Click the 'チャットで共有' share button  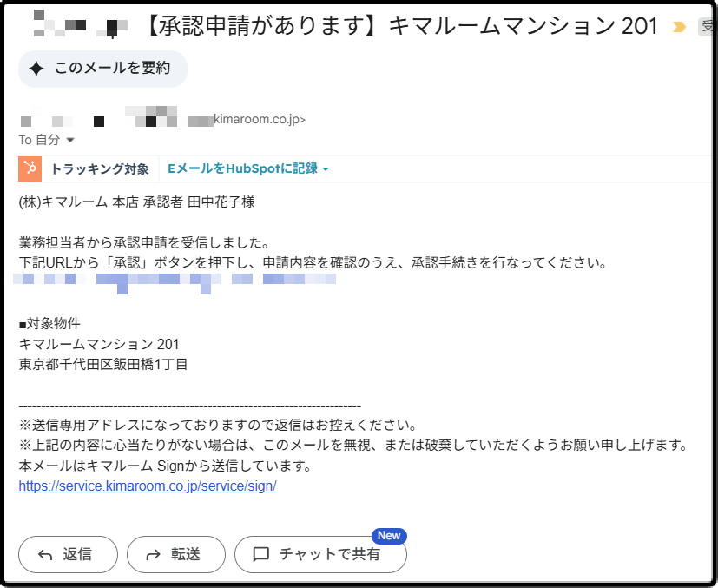tap(320, 555)
